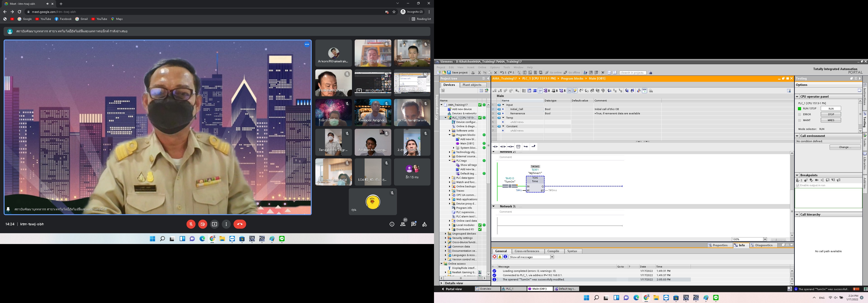Open Meet chat with everyone
Image resolution: width=868 pixels, height=303 pixels.
pos(413,224)
